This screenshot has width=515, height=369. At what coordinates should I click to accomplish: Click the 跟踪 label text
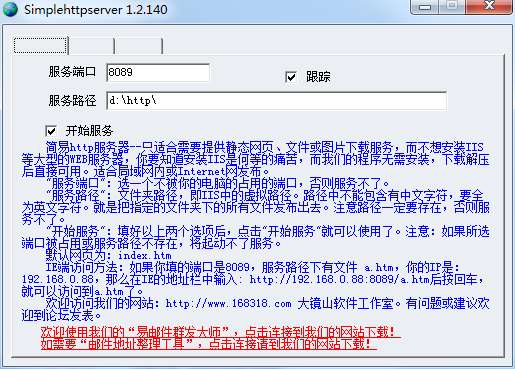[x=318, y=77]
